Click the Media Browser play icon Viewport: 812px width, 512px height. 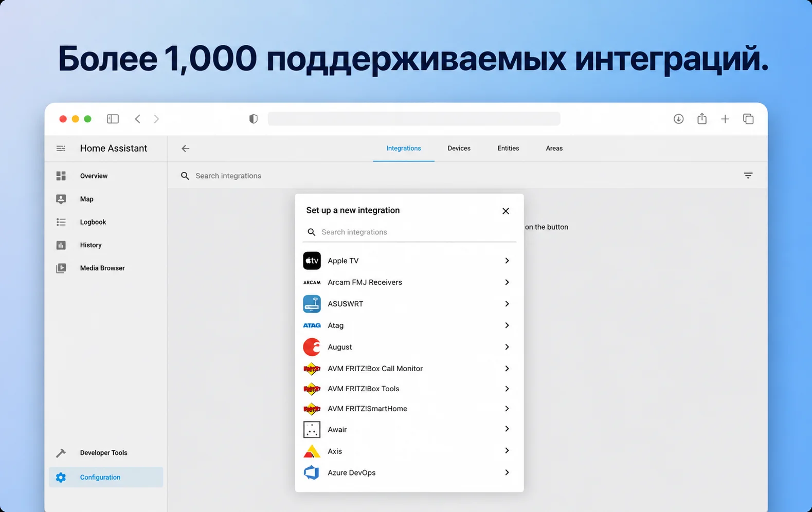(x=61, y=268)
